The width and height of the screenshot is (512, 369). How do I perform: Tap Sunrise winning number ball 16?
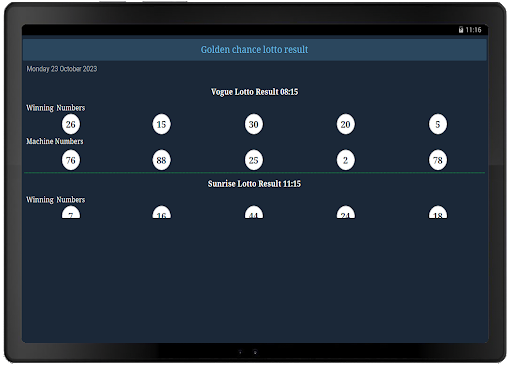pos(161,212)
